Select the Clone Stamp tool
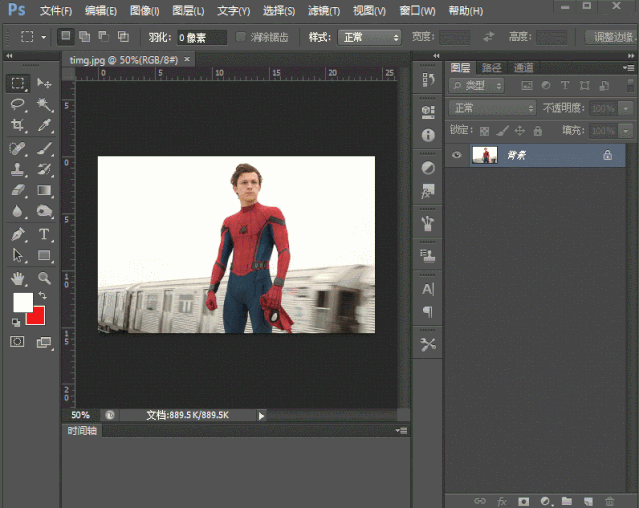Image resolution: width=639 pixels, height=508 pixels. (x=18, y=169)
